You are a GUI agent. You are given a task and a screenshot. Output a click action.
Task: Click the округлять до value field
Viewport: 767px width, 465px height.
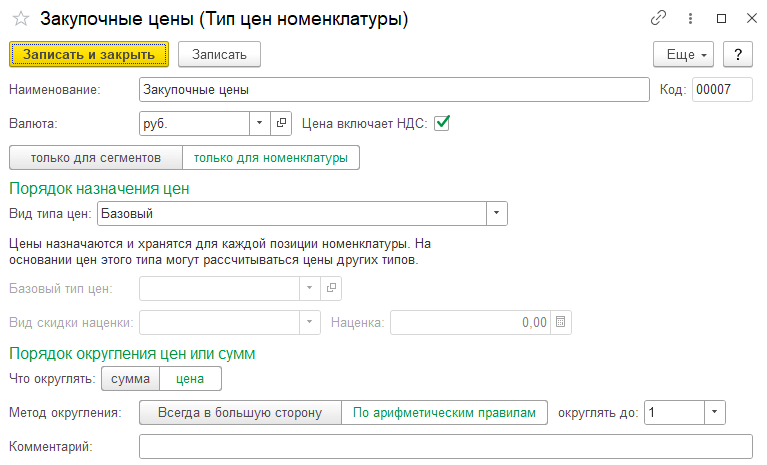tap(675, 413)
